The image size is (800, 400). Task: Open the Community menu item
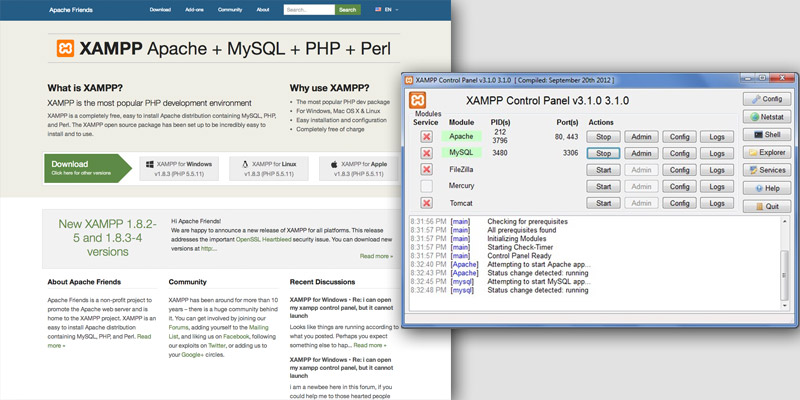[x=230, y=10]
